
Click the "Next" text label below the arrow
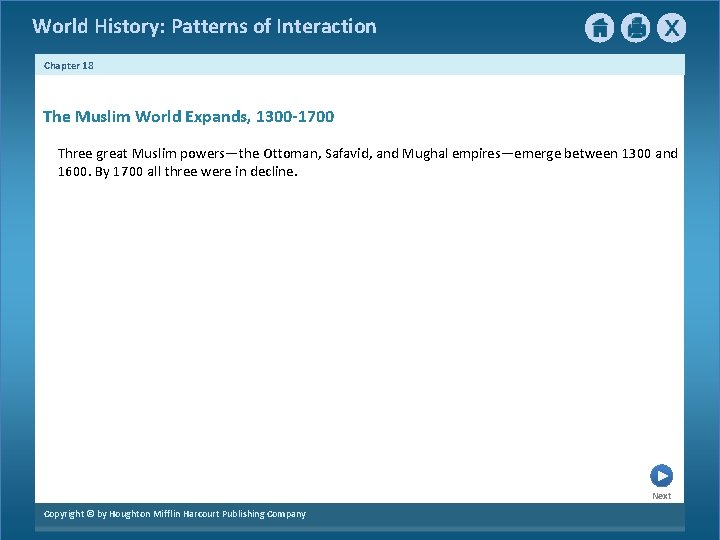coord(661,496)
